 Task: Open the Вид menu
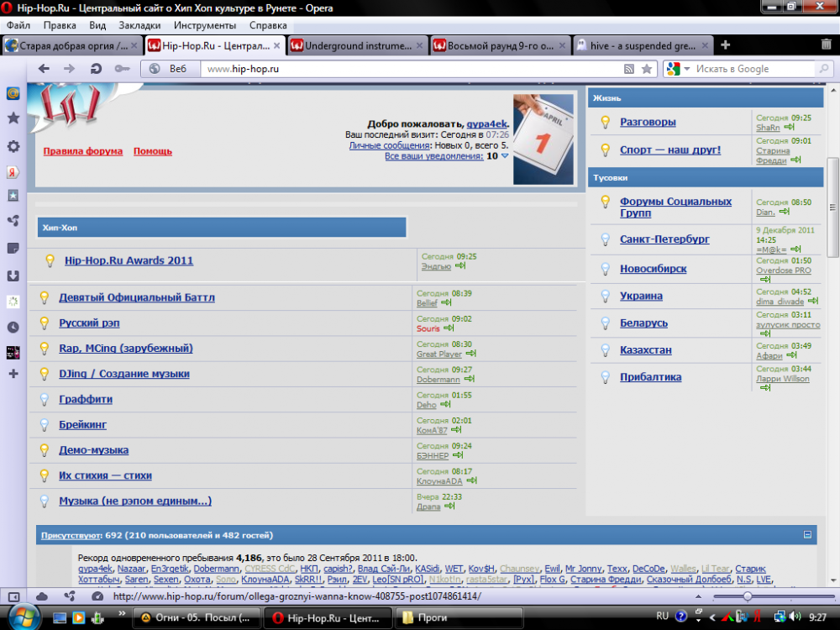tap(97, 25)
